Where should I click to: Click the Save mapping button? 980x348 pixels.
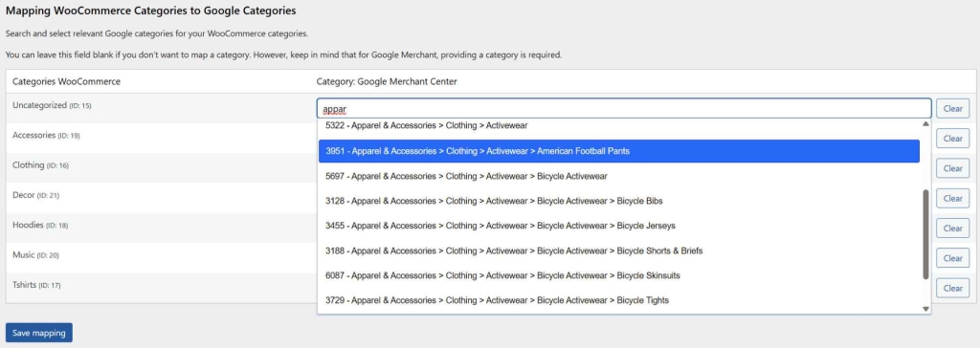38,333
